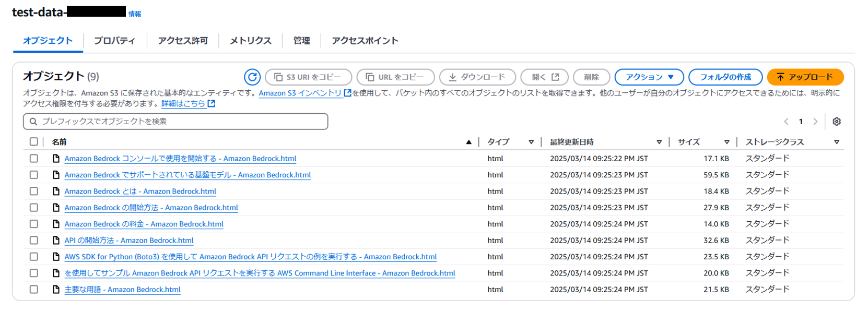Click the S3 URI をコピー button

point(309,77)
